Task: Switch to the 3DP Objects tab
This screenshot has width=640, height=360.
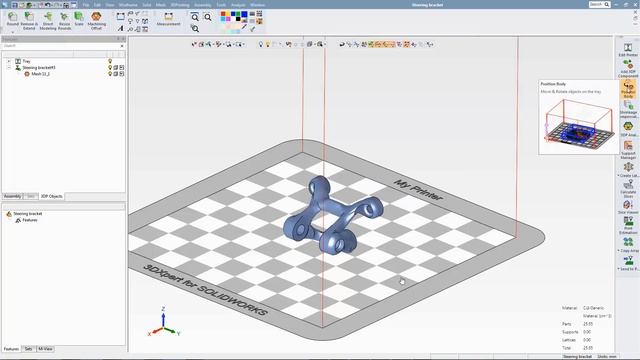Action: point(51,196)
